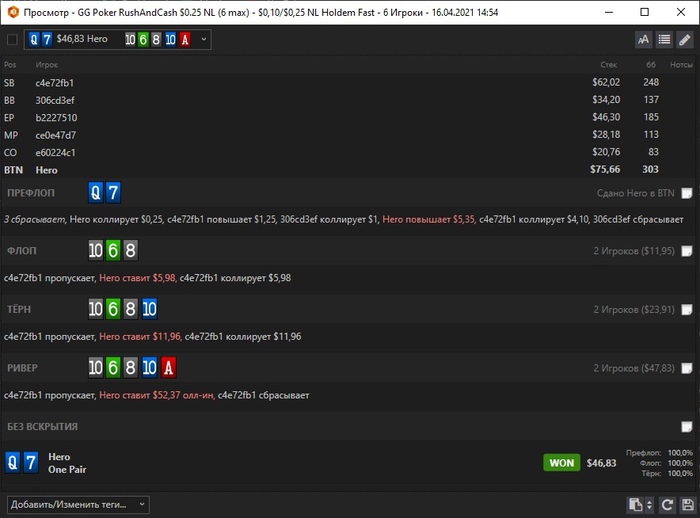Screen dimensions: 700x518
Task: Click the Нотсы column header
Action: (x=681, y=65)
